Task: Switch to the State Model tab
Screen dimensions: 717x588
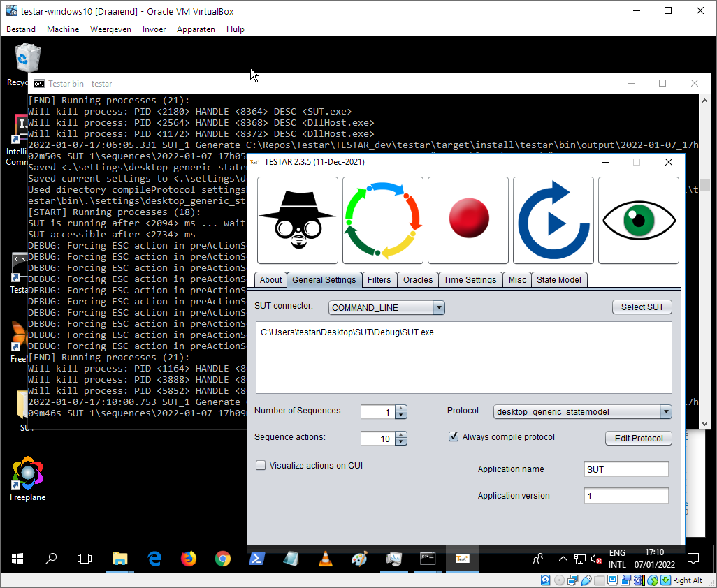Action: pos(559,279)
